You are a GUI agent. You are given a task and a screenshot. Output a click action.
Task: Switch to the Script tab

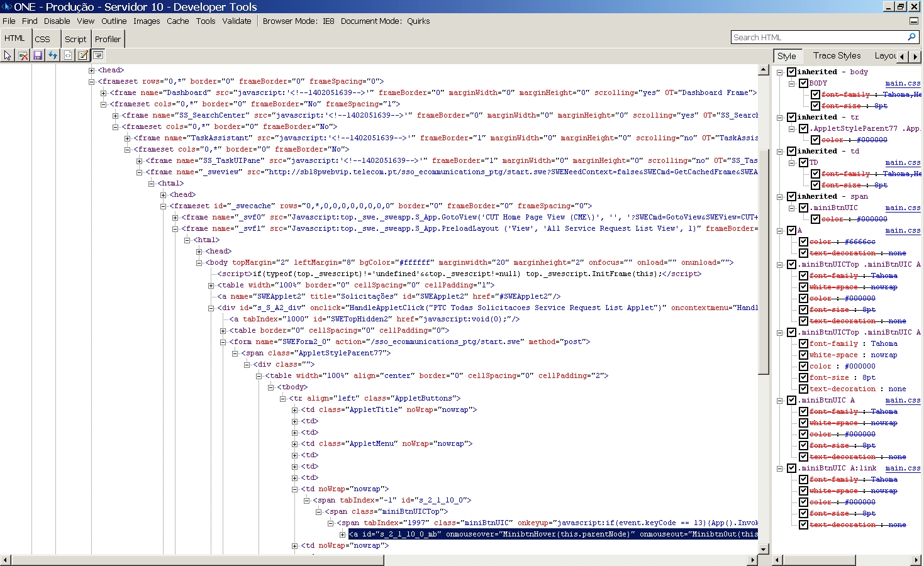pos(75,39)
